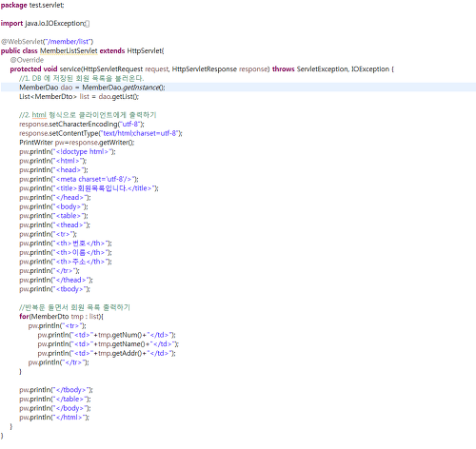
Task: Click the pw.println("<table>") line
Action: coord(53,216)
